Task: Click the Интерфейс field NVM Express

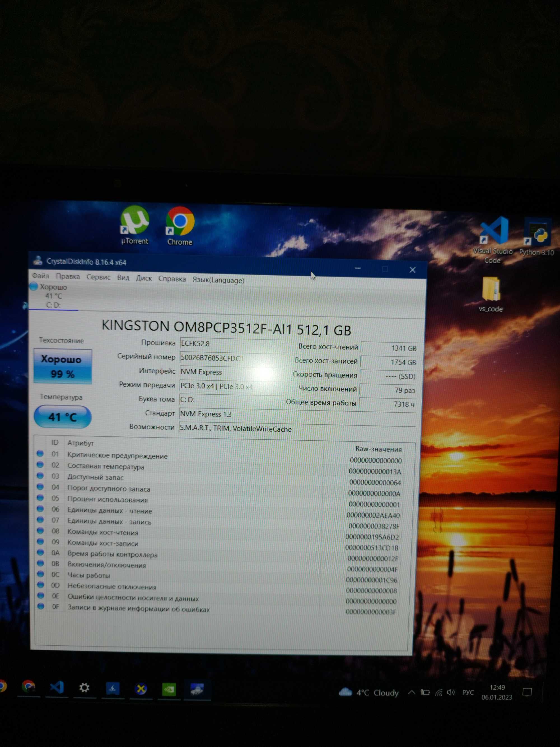Action: [232, 372]
